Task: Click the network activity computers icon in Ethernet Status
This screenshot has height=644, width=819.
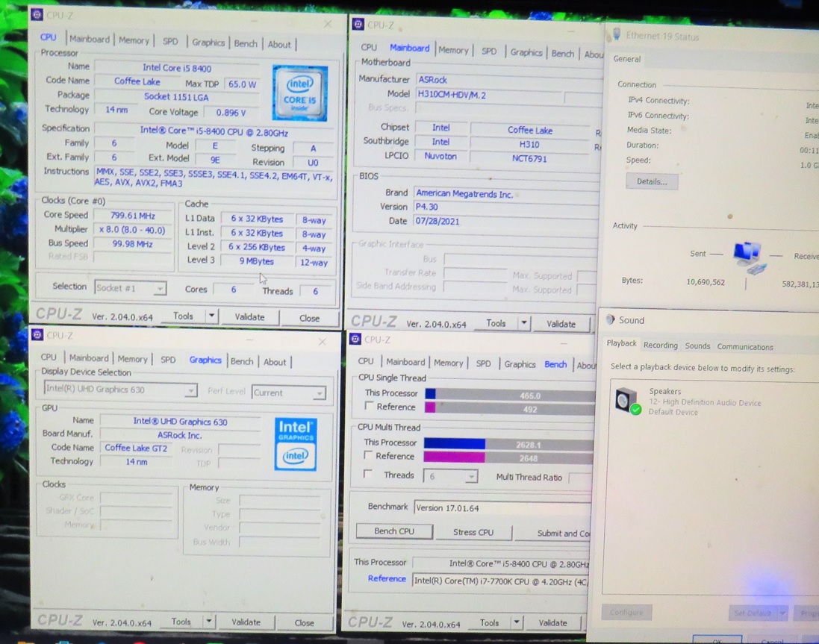Action: (747, 257)
